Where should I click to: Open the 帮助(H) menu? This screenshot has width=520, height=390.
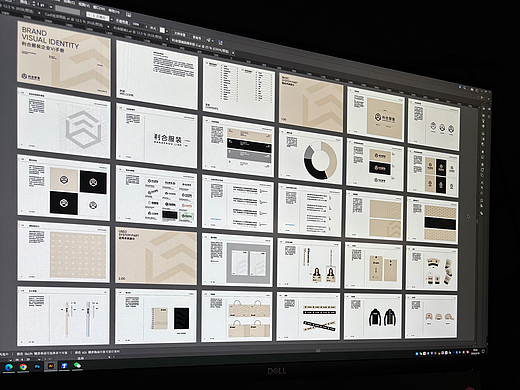point(115,10)
